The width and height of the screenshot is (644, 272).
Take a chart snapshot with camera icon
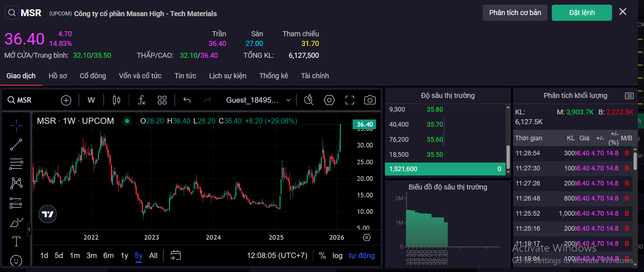point(370,100)
